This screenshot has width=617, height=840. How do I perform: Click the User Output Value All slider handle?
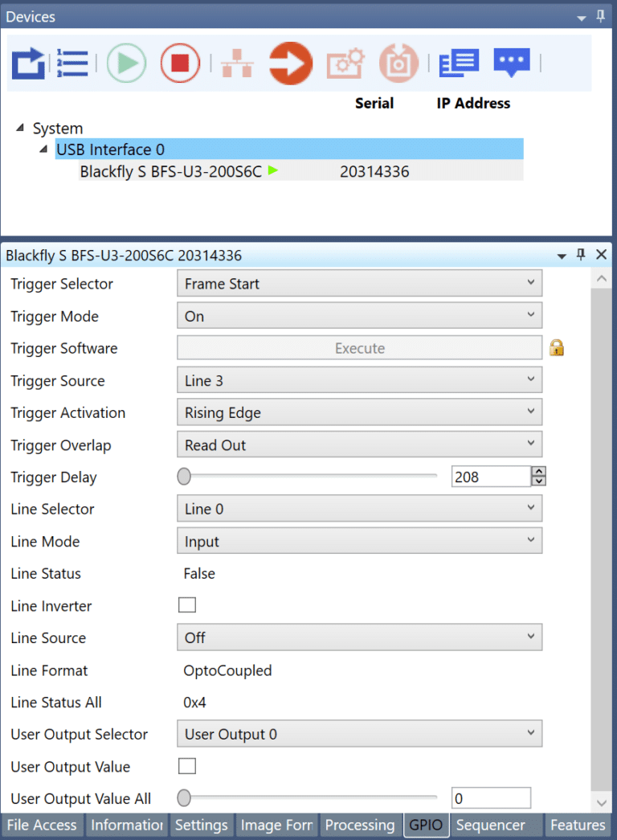pyautogui.click(x=184, y=797)
